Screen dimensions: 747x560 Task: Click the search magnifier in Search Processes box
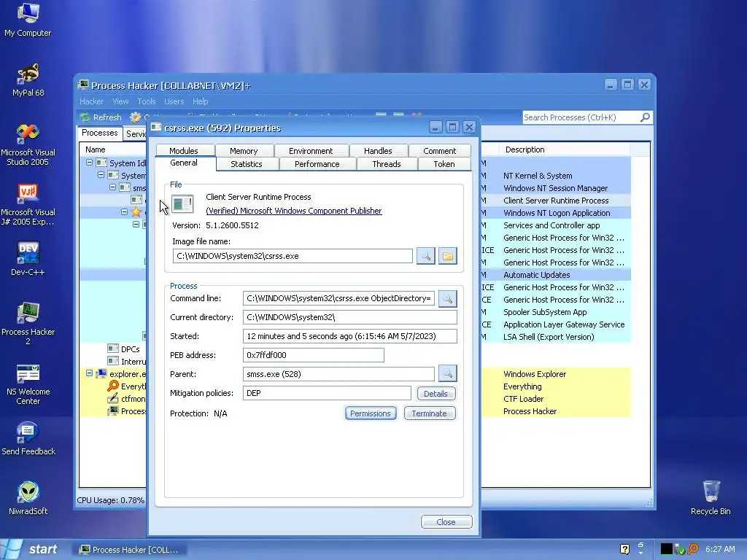[645, 117]
